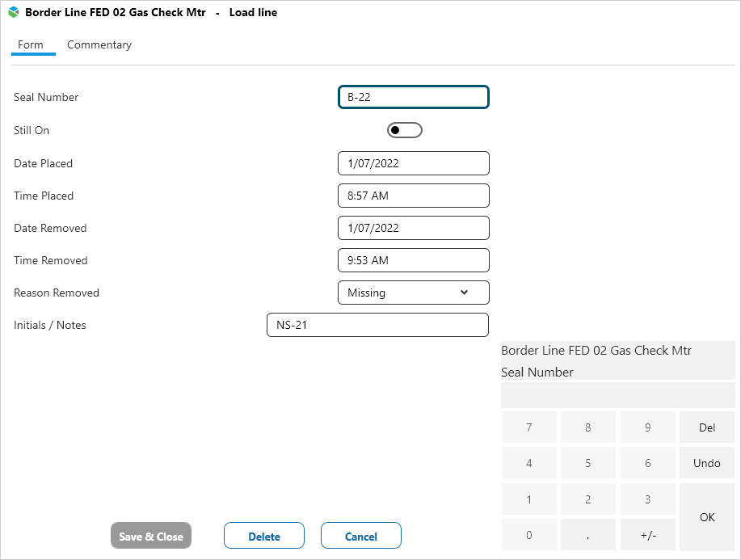Cancel the load line form
The width and height of the screenshot is (741, 560).
click(360, 537)
